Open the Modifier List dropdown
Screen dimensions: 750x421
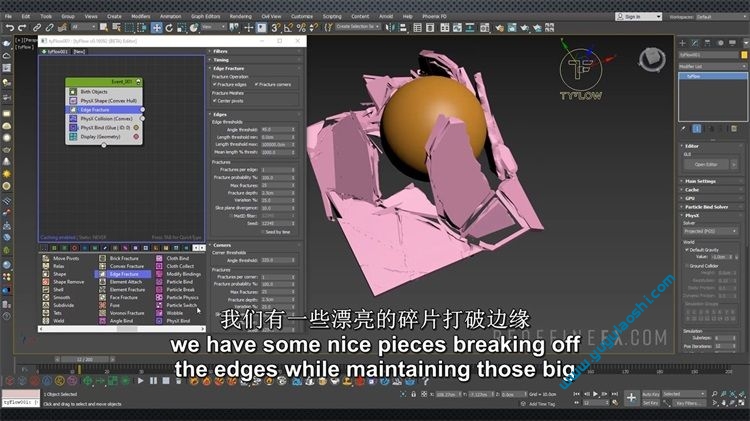coord(709,64)
